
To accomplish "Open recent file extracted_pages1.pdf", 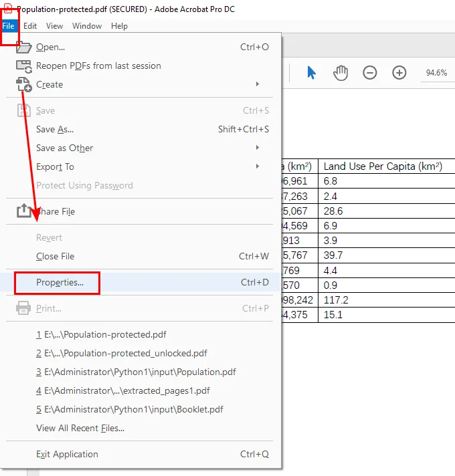I will click(x=140, y=390).
